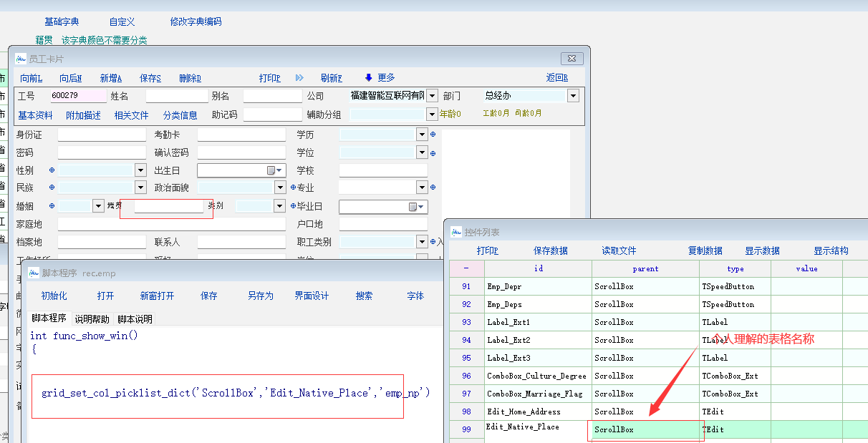
Task: Click the plus icon next to 民族
Action: (x=52, y=188)
